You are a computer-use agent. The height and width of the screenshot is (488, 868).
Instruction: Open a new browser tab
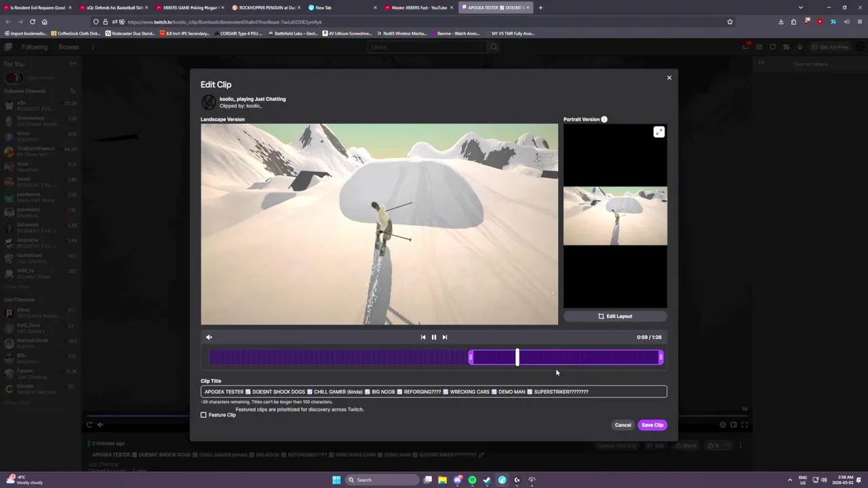coord(540,7)
